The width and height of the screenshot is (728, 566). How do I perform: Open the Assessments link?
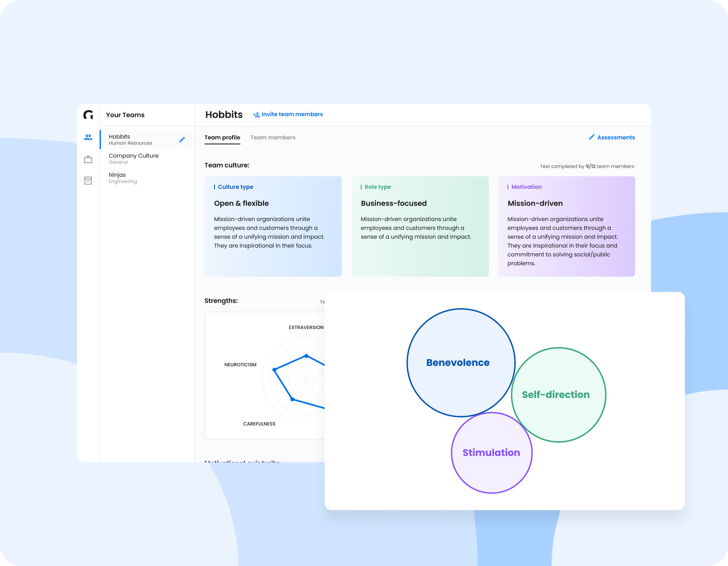tap(616, 138)
